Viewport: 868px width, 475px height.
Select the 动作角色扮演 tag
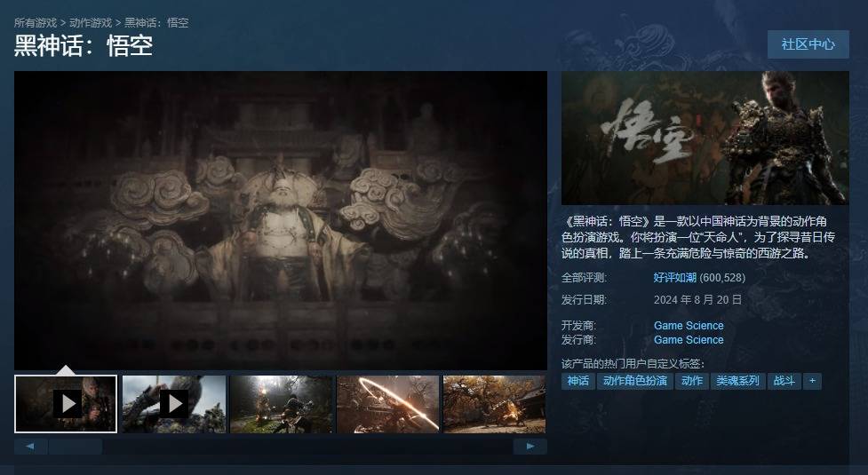[x=635, y=381]
